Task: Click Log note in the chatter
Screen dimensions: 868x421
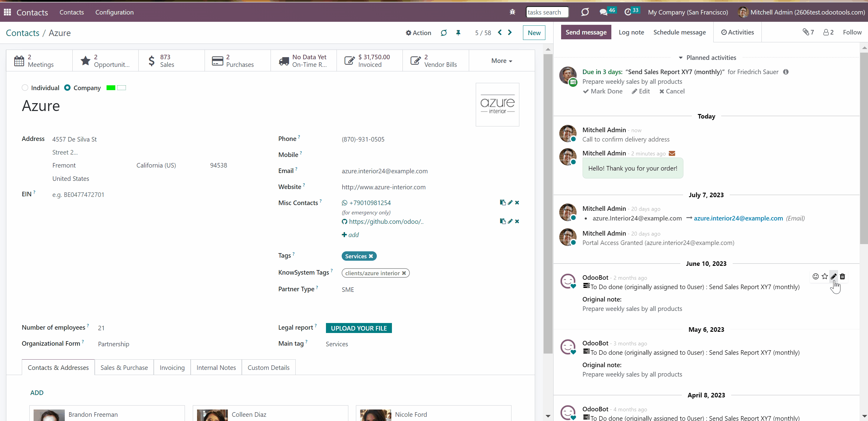Action: pos(631,32)
